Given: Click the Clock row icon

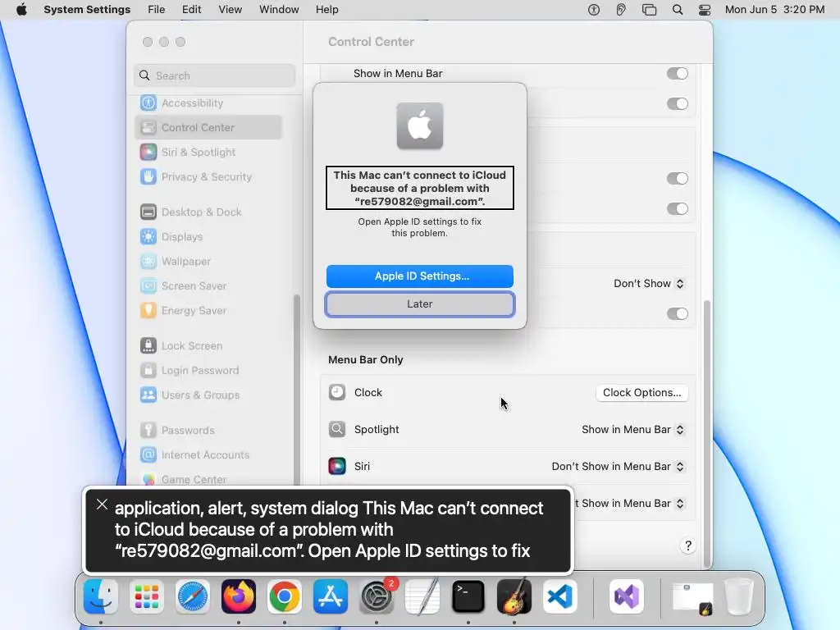Looking at the screenshot, I should point(337,393).
